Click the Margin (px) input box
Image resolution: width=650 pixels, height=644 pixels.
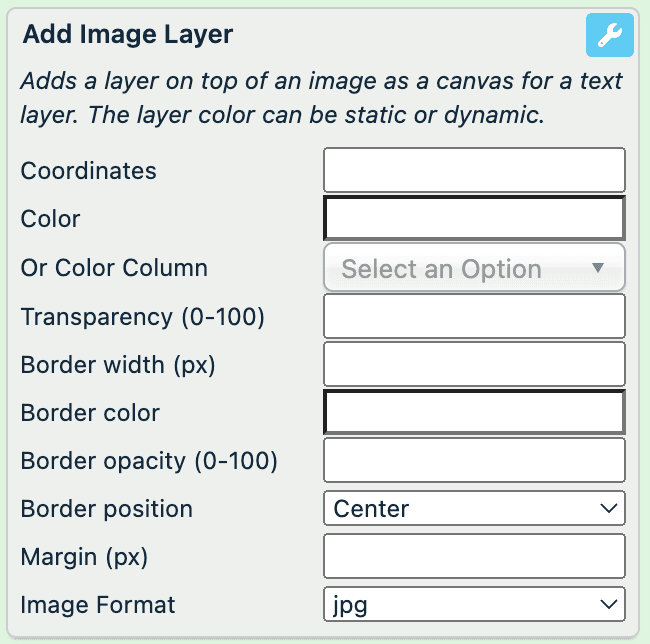pos(474,556)
